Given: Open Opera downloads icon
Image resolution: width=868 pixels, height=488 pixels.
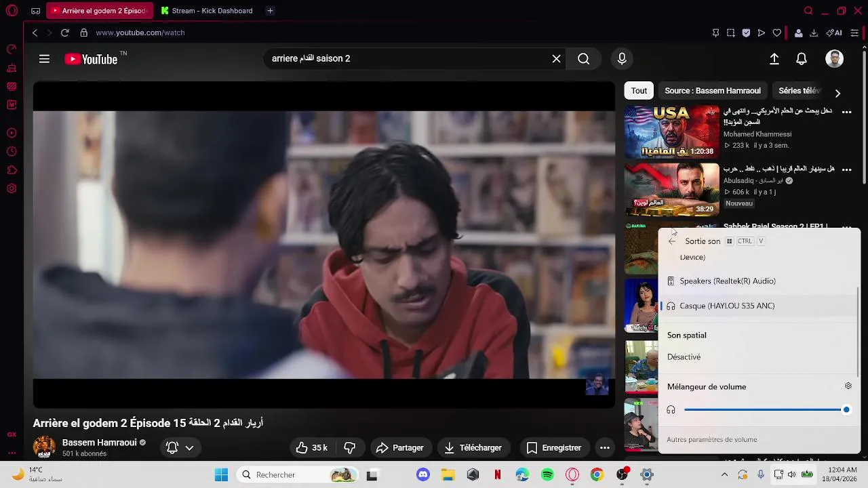Looking at the screenshot, I should point(814,33).
